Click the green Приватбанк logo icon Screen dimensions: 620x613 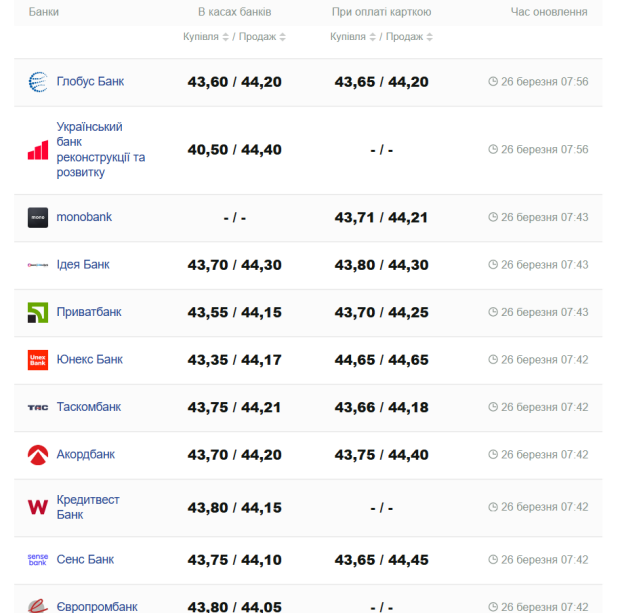click(x=38, y=312)
